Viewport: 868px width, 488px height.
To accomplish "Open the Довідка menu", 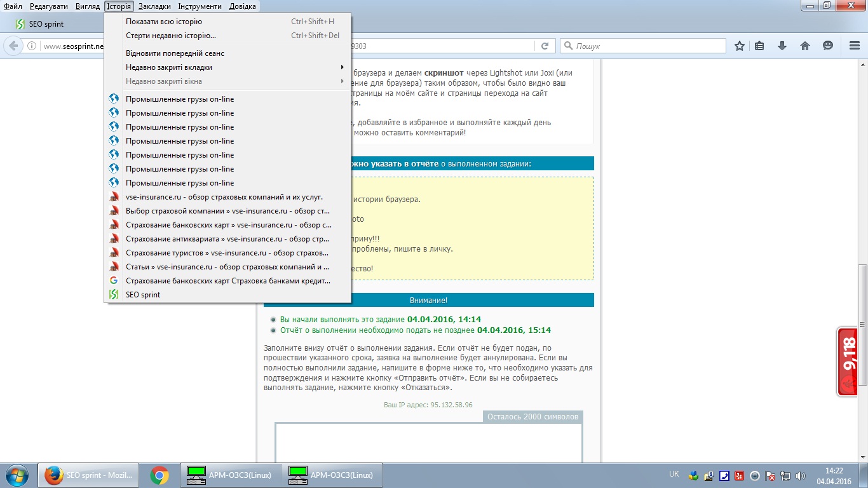I will click(x=241, y=6).
